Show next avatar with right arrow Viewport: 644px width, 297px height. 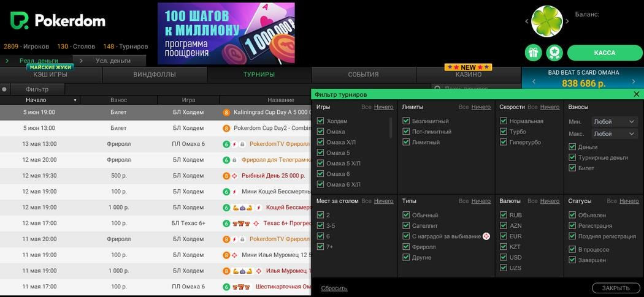(567, 21)
